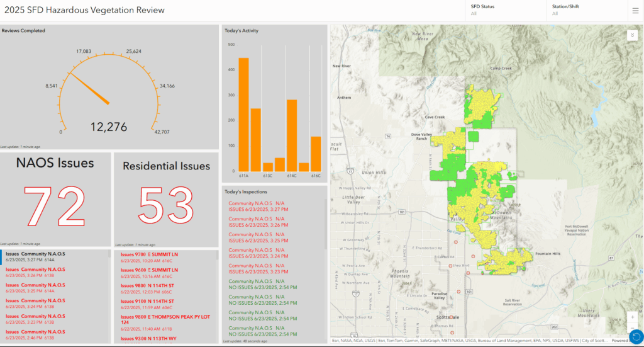Expand the map tools double-chevron button
The width and height of the screenshot is (644, 347).
633,35
